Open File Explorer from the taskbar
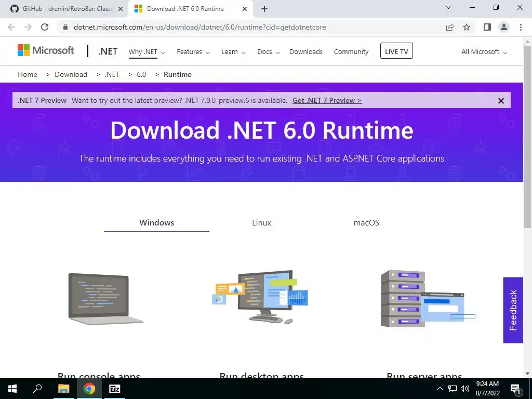The image size is (532, 399). (63, 389)
